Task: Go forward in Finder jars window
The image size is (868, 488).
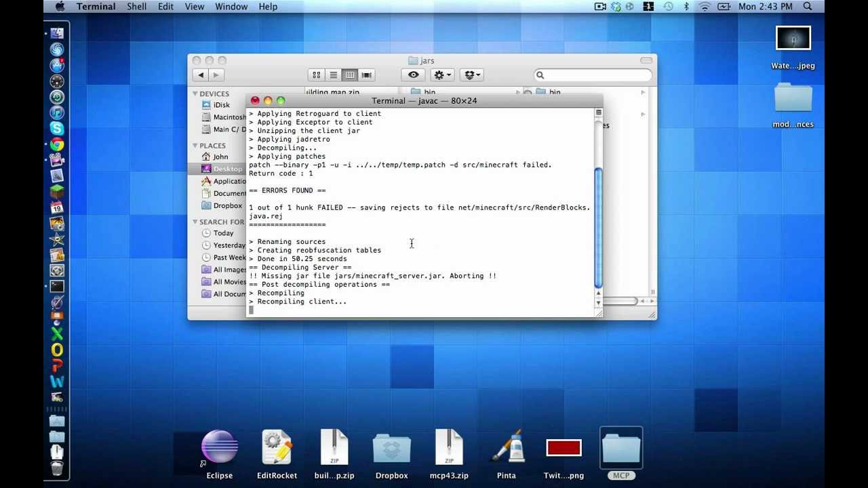Action: coord(216,75)
